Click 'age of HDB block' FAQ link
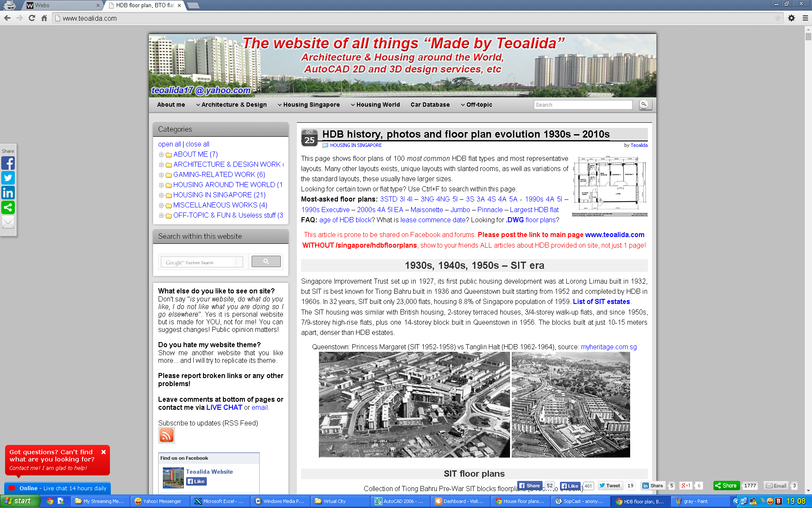This screenshot has width=812, height=508. pos(345,220)
